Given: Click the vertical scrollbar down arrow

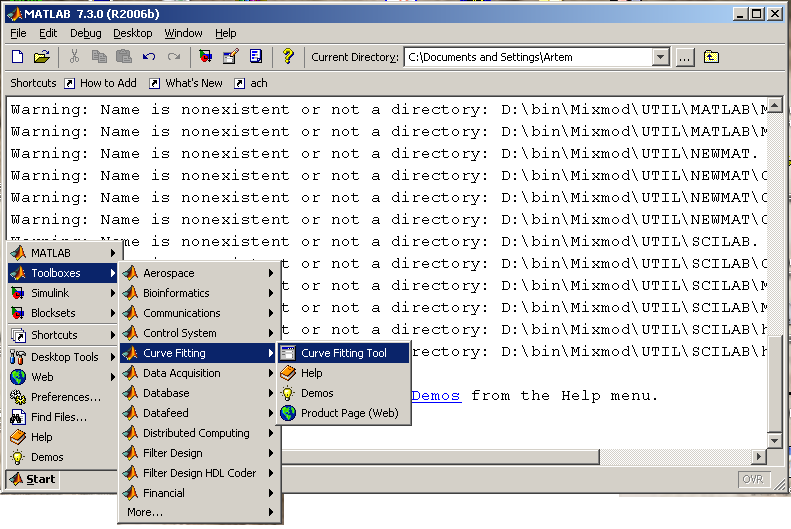Looking at the screenshot, I should click(774, 440).
